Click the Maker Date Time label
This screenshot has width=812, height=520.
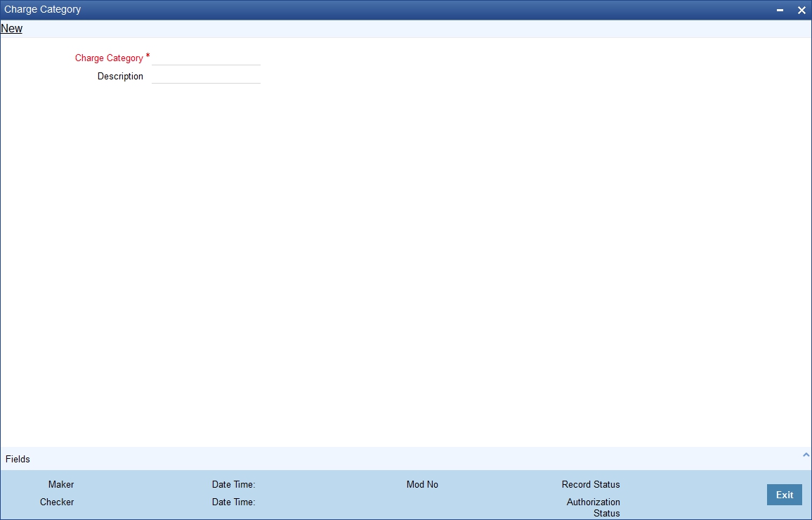[x=233, y=484]
